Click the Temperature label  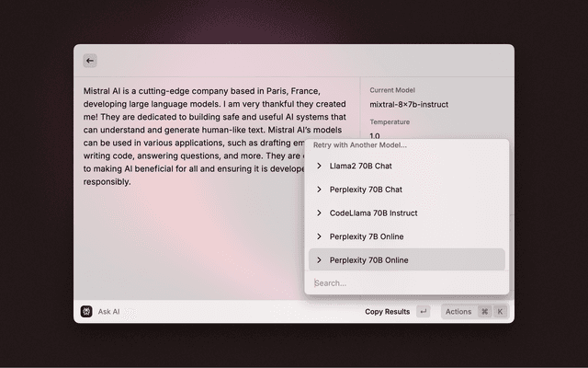click(x=390, y=122)
